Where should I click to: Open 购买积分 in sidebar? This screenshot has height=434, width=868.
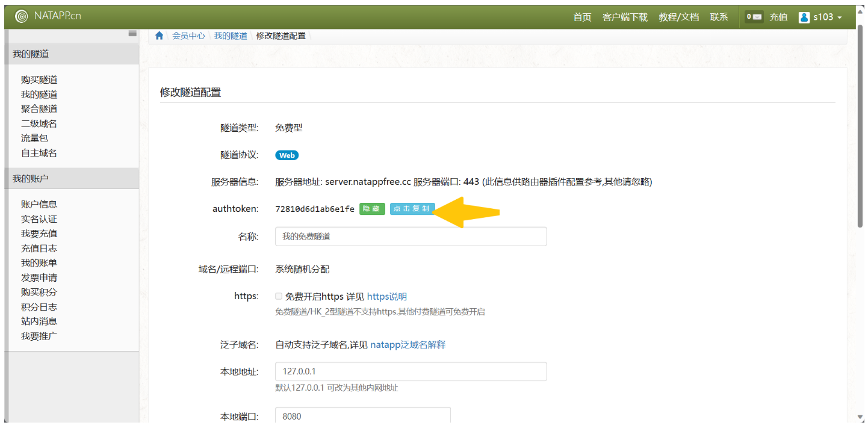pos(39,292)
